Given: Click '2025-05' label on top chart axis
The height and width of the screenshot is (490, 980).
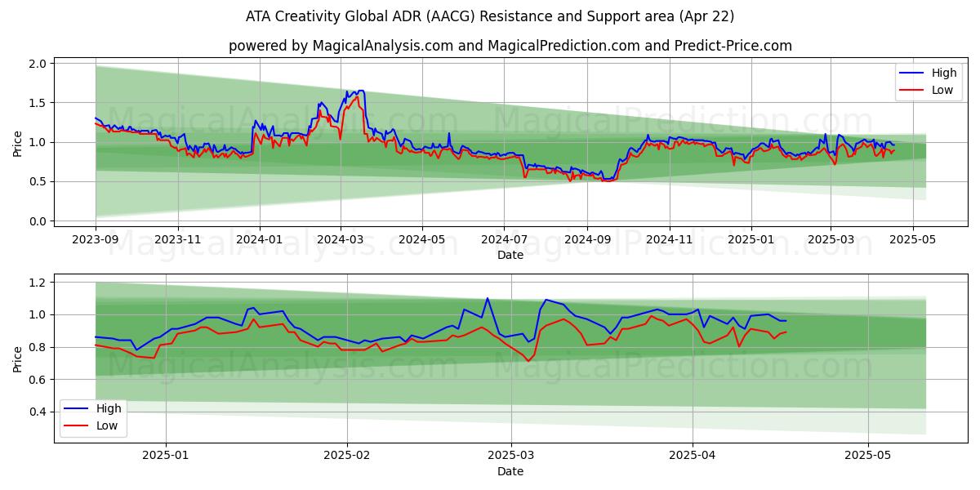Looking at the screenshot, I should (912, 239).
